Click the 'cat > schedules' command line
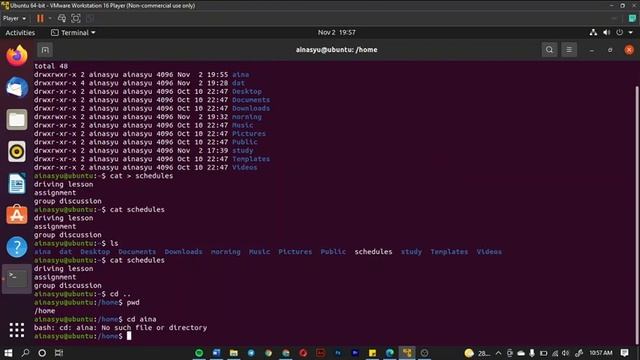 tap(103, 176)
